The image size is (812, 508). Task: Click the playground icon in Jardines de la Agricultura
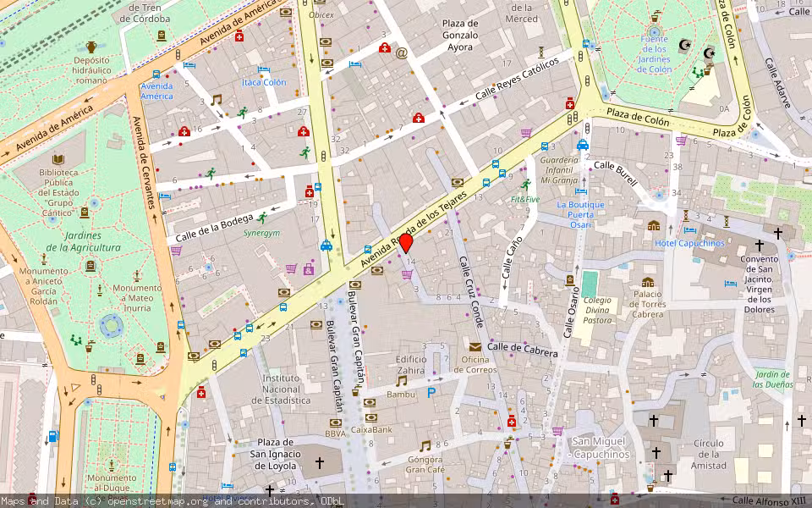point(77,340)
